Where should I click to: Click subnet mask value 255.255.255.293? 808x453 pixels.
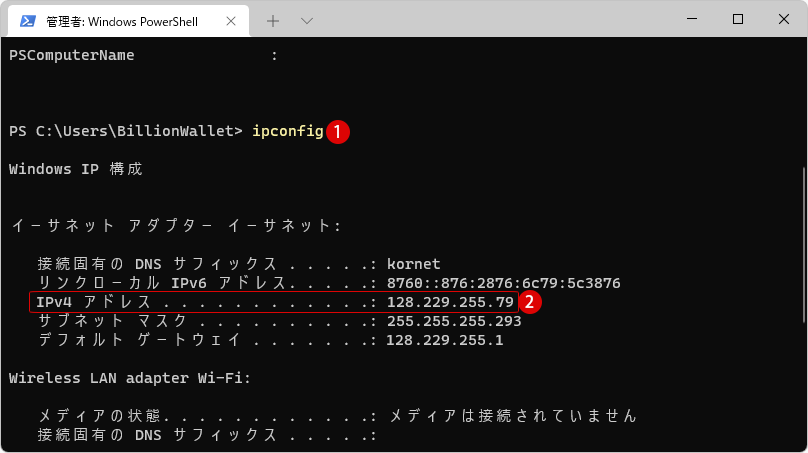pos(454,321)
